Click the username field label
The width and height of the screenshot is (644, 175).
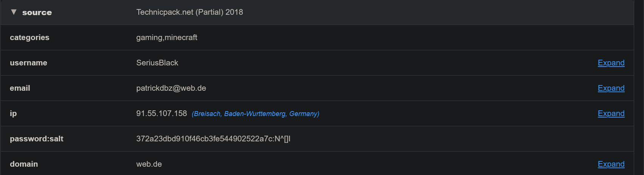(x=28, y=63)
